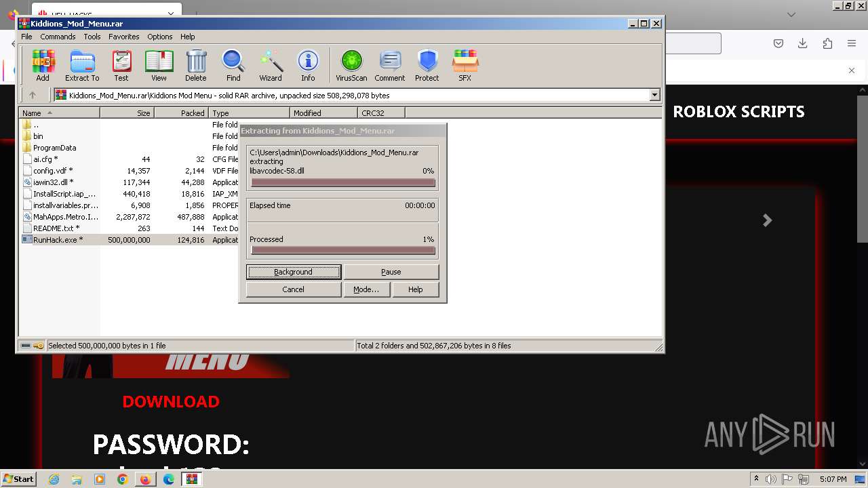Click the disk icon in WinRAR status bar
This screenshot has height=488, width=868.
point(26,346)
